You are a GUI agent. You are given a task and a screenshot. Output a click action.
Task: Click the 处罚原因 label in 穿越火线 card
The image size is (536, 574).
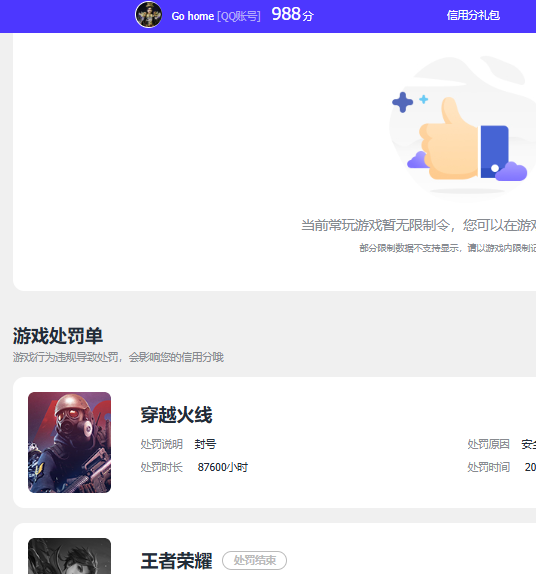(488, 444)
